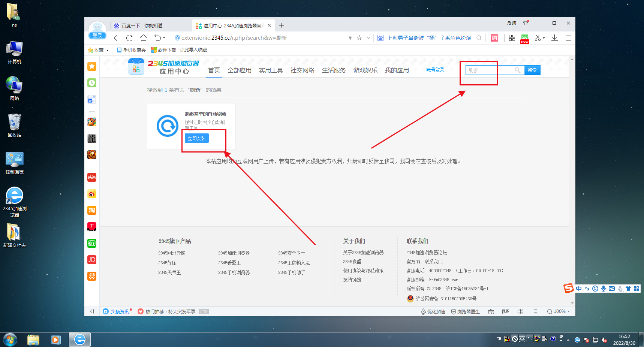Click the blue 搜索 search button
This screenshot has height=347, width=644.
coord(532,70)
